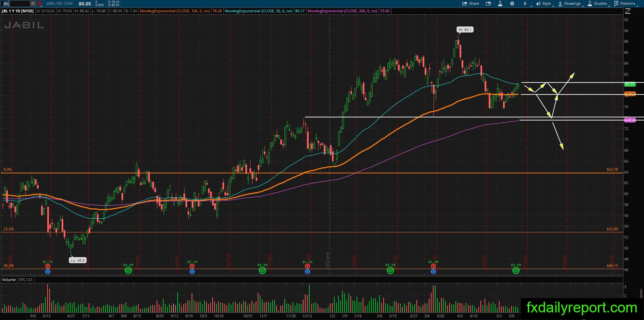Viewport: 644px width, 320px height.
Task: Click the 90 level on the price axis
Action: (626, 31)
